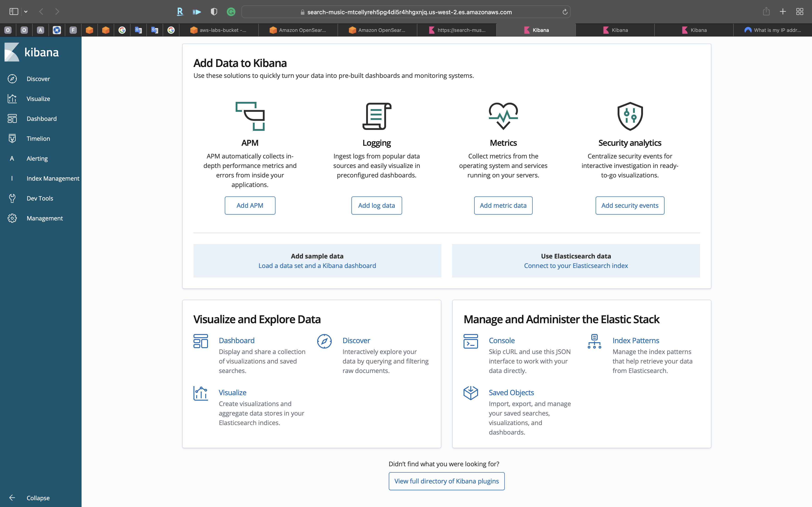Image resolution: width=812 pixels, height=507 pixels.
Task: Reload page via address bar refresh icon
Action: [x=565, y=12]
